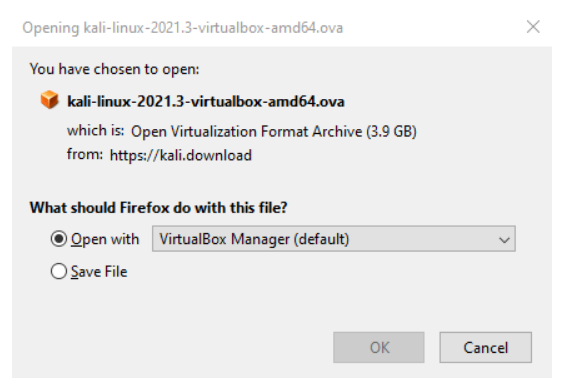Click the 'You have chosen to open:' text
This screenshot has height=388, width=564.
(x=114, y=69)
